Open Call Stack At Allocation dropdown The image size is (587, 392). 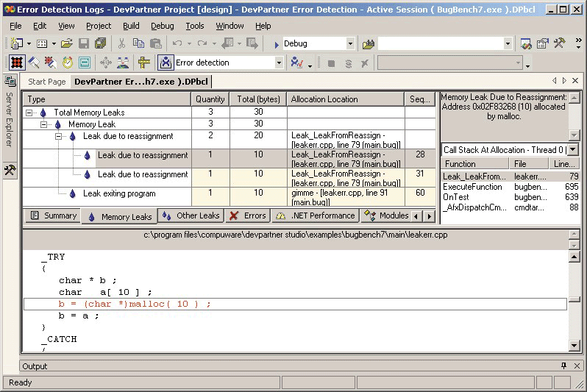(x=573, y=150)
